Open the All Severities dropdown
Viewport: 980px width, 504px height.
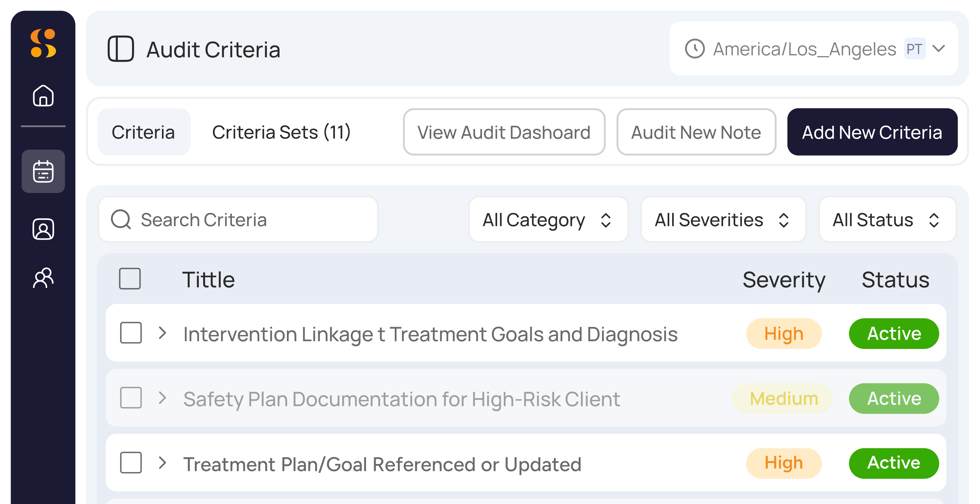tap(723, 219)
